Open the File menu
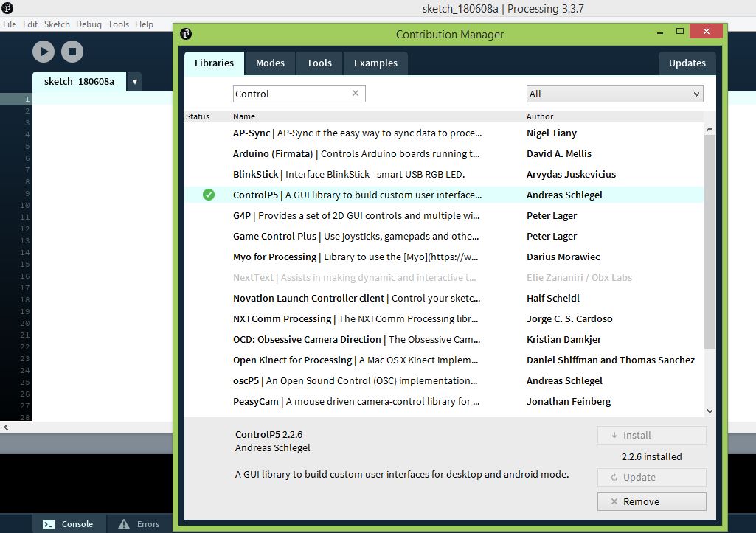This screenshot has height=533, width=756. [x=10, y=24]
